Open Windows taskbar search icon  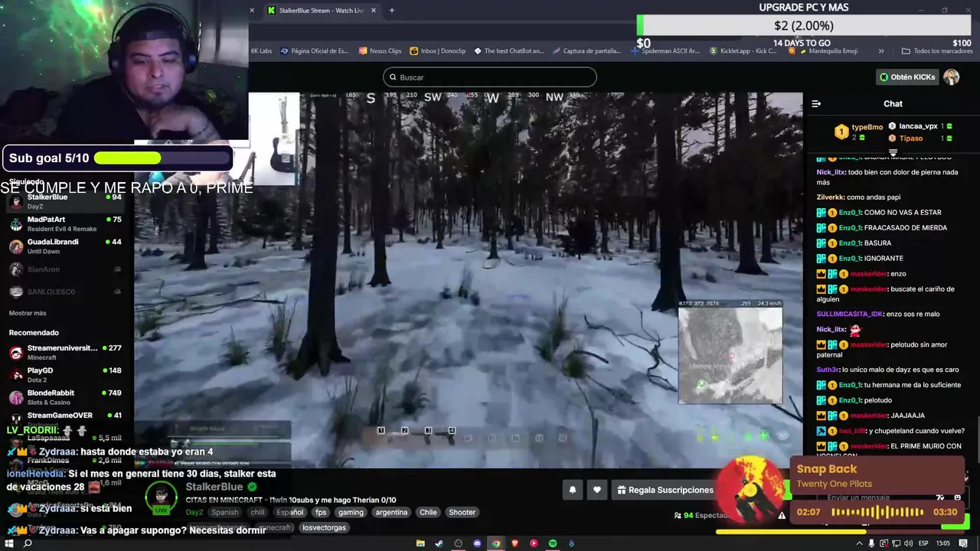coord(28,543)
